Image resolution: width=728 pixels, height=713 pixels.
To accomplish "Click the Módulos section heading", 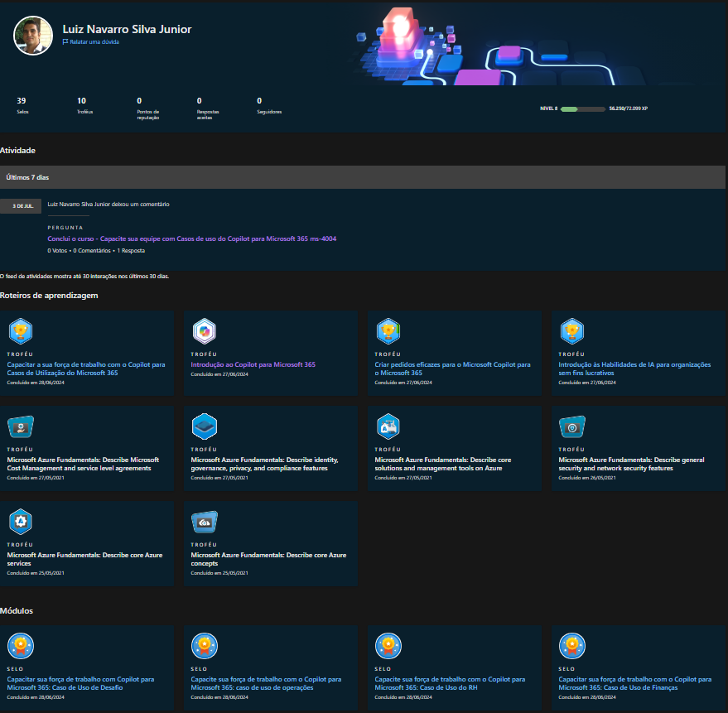I will point(17,611).
